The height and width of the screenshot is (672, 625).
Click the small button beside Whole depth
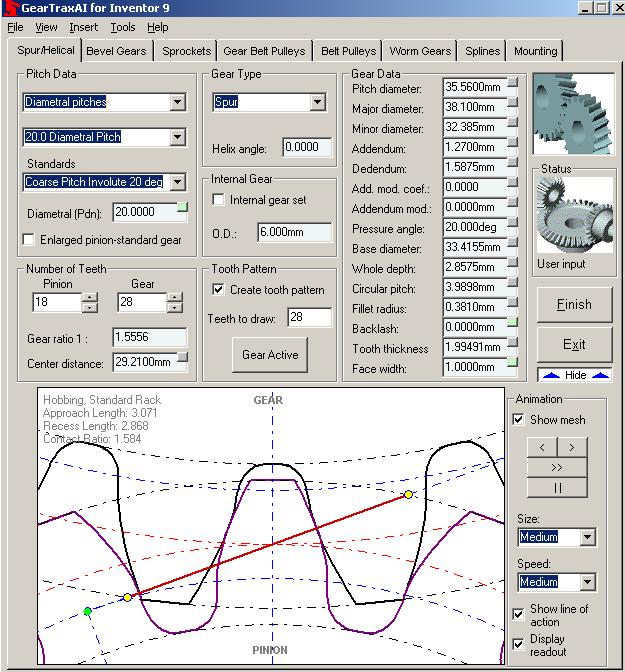512,262
